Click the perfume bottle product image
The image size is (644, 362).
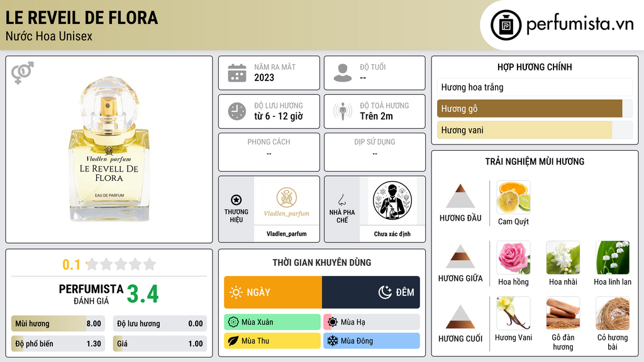click(x=109, y=148)
